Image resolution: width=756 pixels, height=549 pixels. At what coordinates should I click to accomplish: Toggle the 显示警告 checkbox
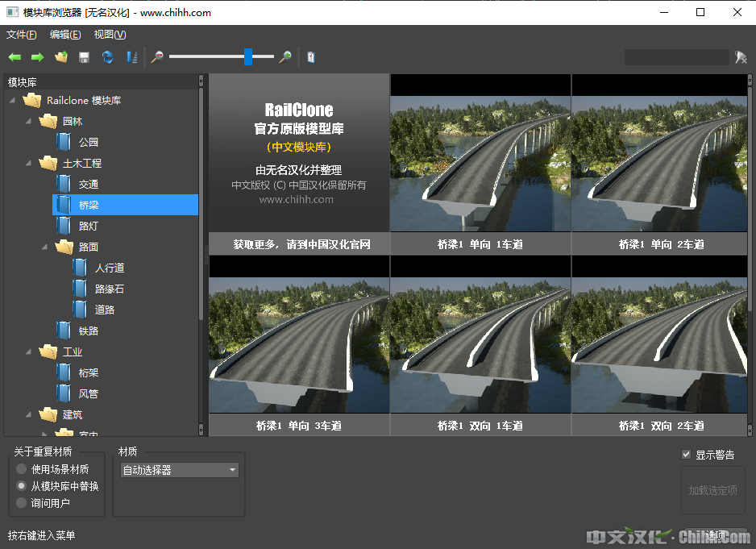coord(687,455)
